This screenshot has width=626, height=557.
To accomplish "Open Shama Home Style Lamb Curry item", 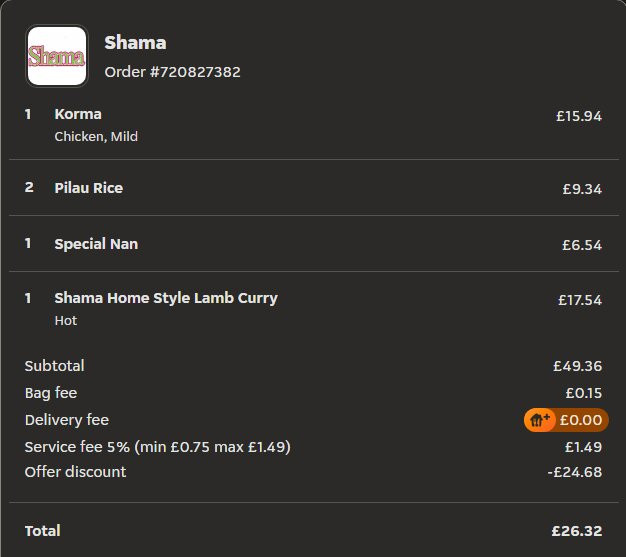I will (x=166, y=298).
